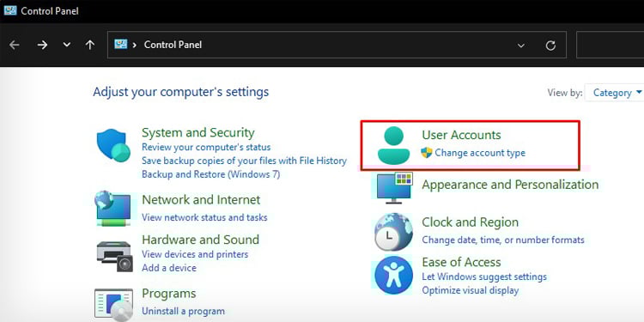Screen dimensions: 644x322
Task: Expand the address bar history dropdown
Action: point(521,46)
